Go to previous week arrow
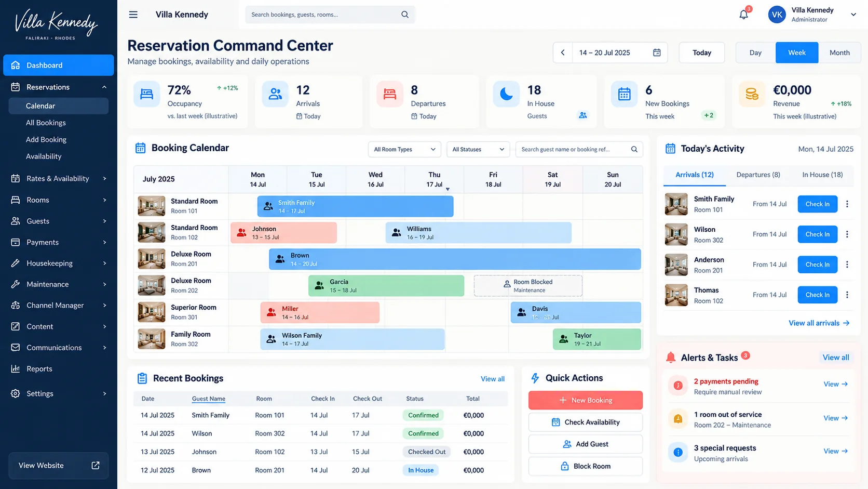The image size is (868, 489). [x=563, y=52]
